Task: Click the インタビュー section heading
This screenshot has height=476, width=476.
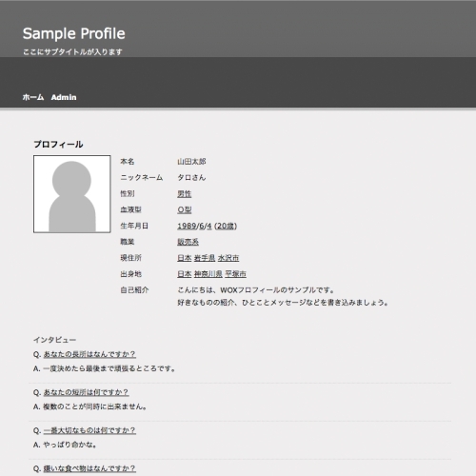Action: click(54, 340)
